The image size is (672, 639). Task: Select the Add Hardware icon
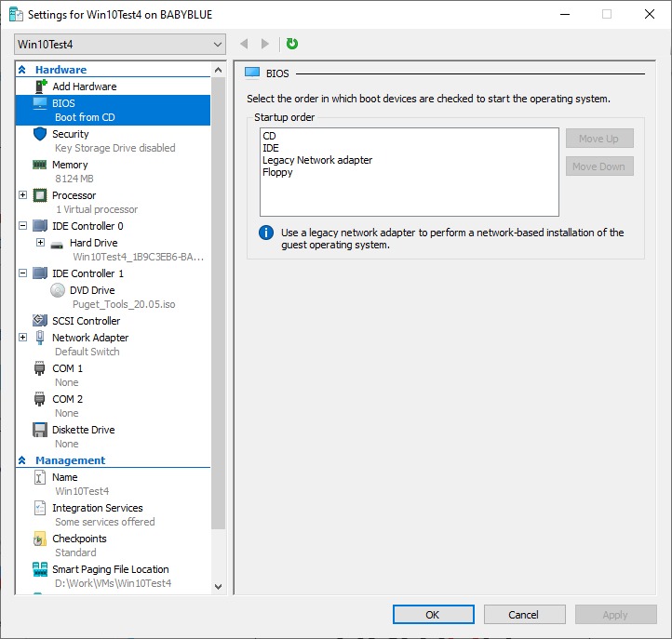click(x=40, y=87)
